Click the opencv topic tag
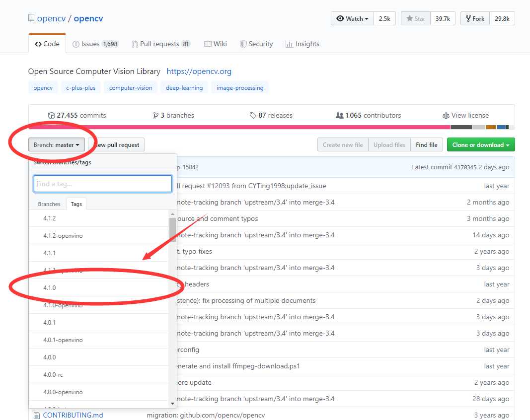Screen dimensions: 530x420 [43, 88]
